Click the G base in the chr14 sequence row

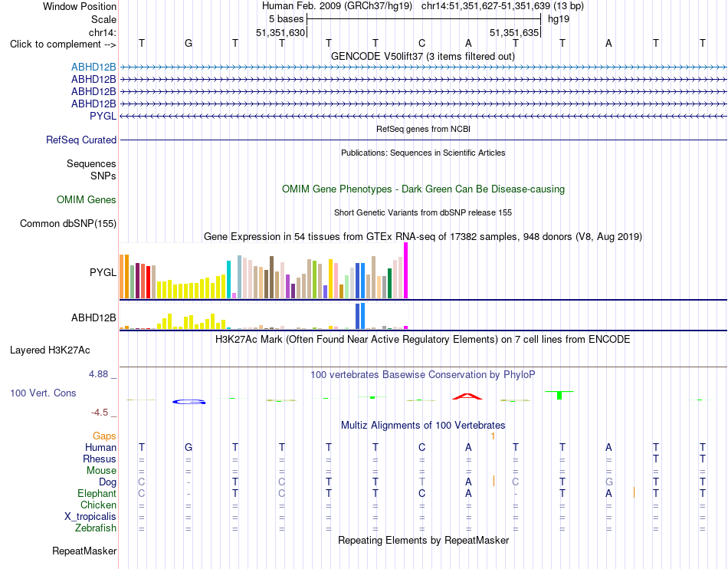(188, 43)
